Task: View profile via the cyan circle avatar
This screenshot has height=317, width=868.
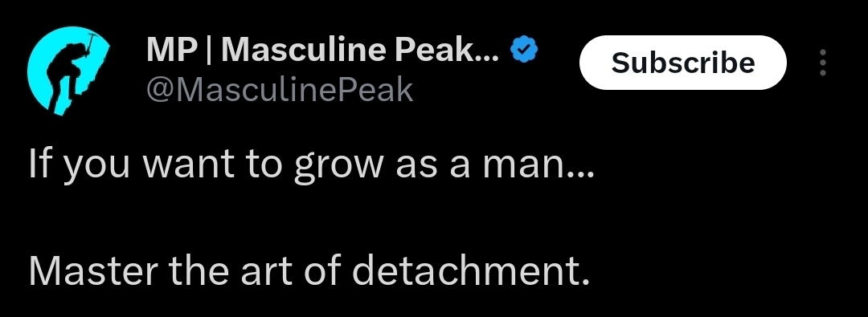Action: (68, 71)
